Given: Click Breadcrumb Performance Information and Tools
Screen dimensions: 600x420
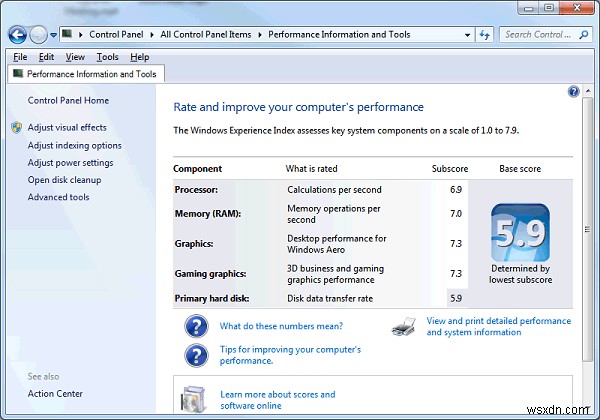Looking at the screenshot, I should [x=339, y=35].
